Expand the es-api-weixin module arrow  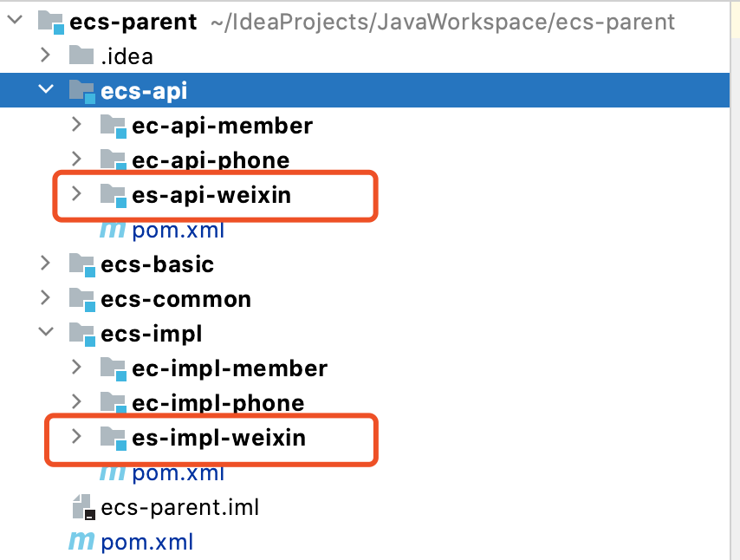pos(76,194)
